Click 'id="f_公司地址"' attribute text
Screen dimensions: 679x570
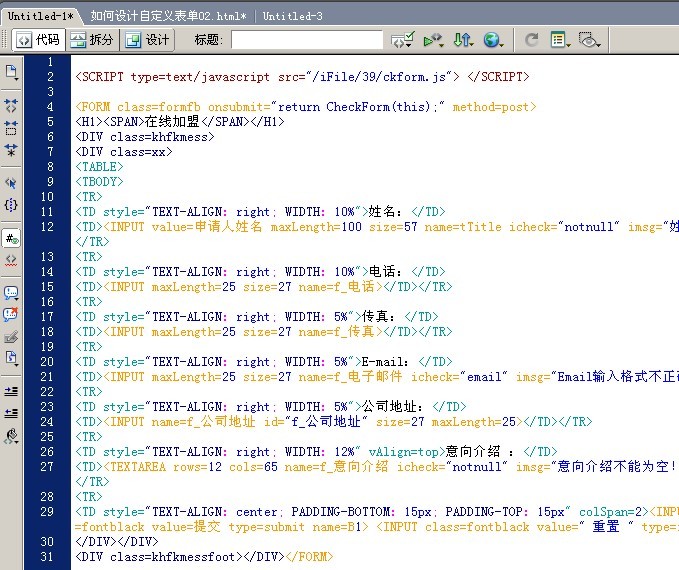316,422
